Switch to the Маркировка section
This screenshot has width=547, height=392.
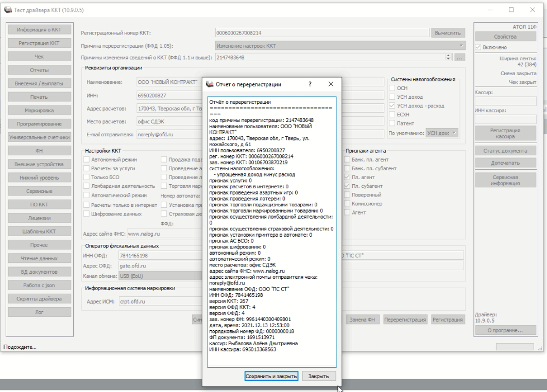point(40,111)
